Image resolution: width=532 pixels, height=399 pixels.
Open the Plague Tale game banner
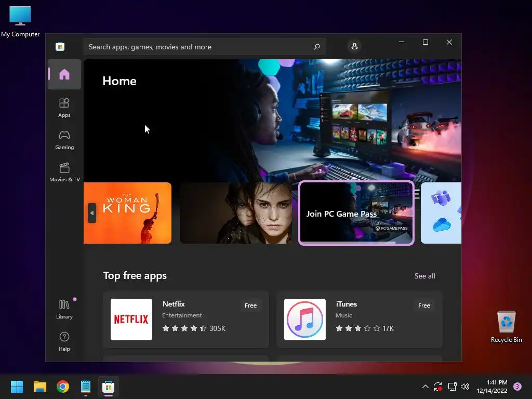click(x=236, y=213)
